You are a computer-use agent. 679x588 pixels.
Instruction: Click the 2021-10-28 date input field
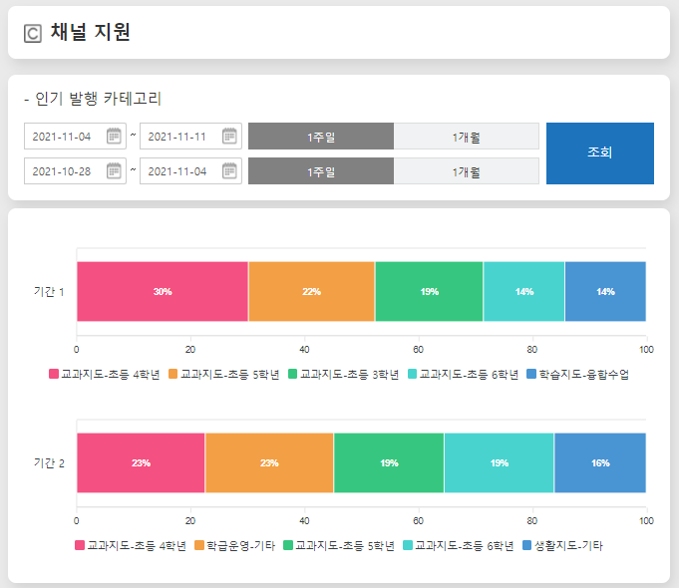(63, 171)
